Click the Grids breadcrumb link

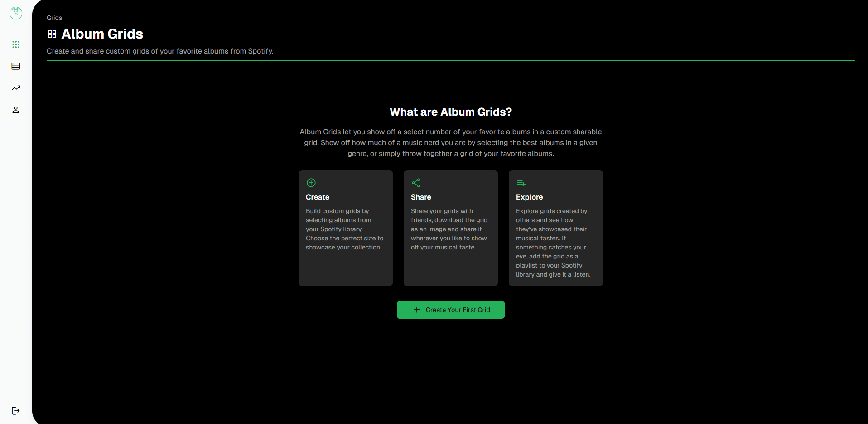(x=54, y=18)
